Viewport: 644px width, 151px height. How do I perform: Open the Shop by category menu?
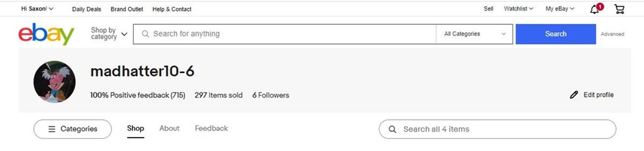[x=109, y=33]
